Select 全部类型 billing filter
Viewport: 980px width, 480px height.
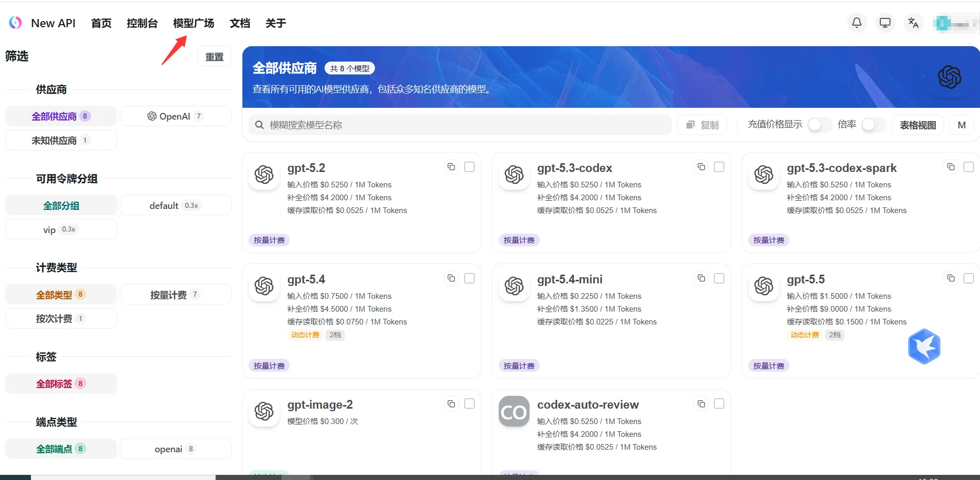point(61,295)
